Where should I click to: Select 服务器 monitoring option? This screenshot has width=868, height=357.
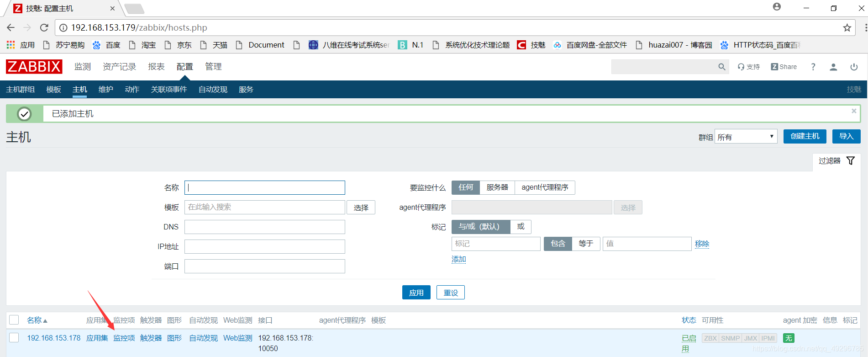pyautogui.click(x=497, y=187)
